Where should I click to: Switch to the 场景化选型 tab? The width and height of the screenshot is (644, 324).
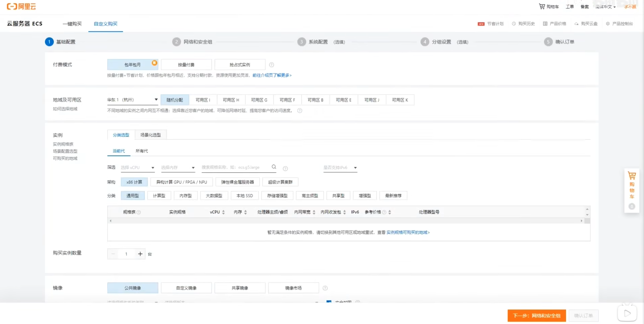[x=150, y=135]
